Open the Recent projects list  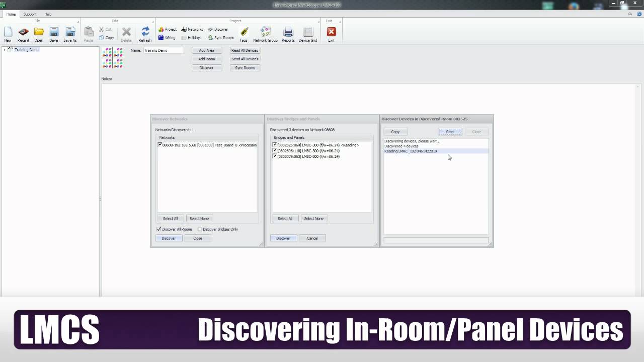tap(23, 34)
